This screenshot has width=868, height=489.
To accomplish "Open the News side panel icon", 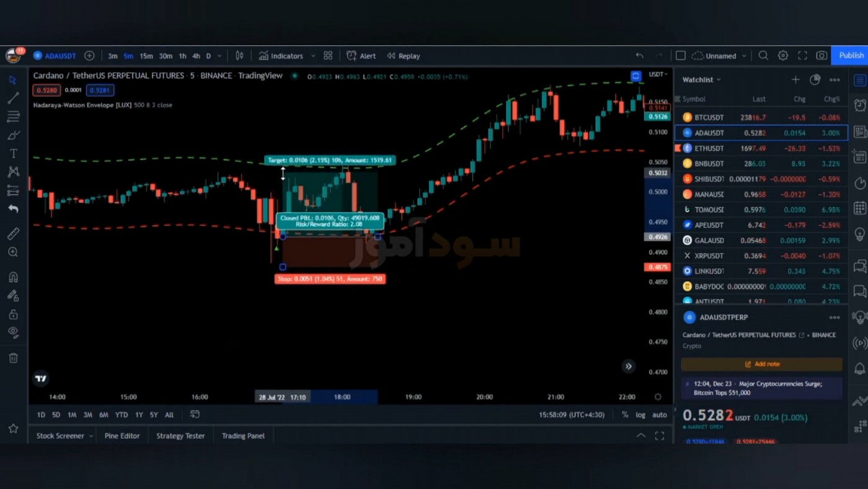I will [x=860, y=132].
